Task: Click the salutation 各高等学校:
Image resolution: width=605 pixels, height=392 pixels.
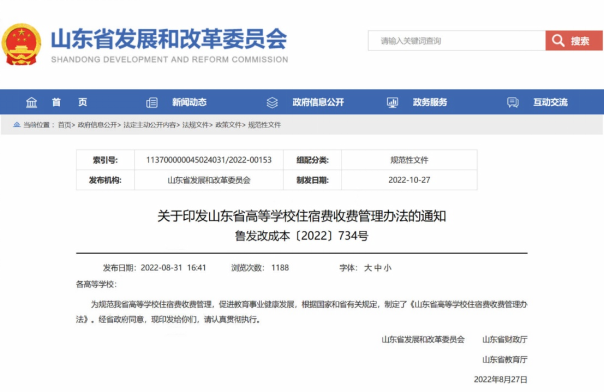Action: (x=96, y=284)
